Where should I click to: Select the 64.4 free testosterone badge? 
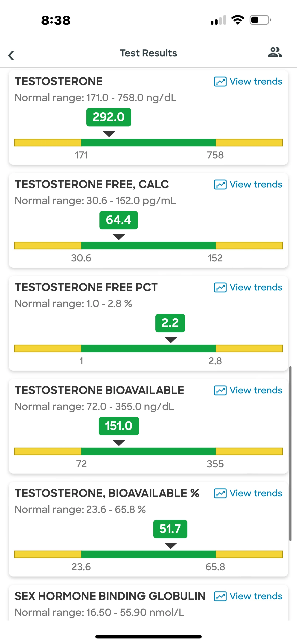(119, 220)
